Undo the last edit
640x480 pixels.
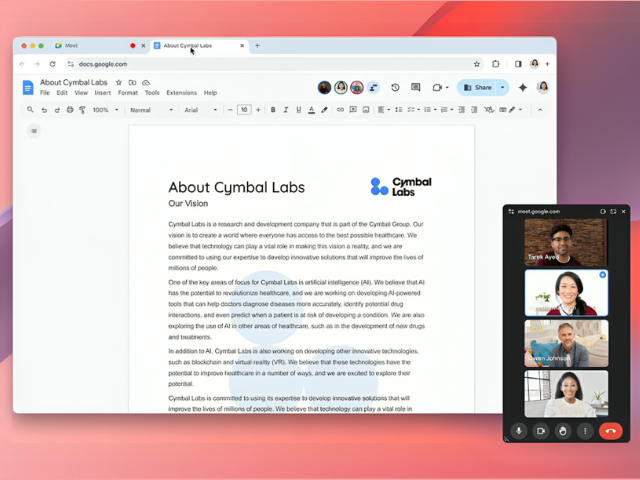tap(44, 110)
